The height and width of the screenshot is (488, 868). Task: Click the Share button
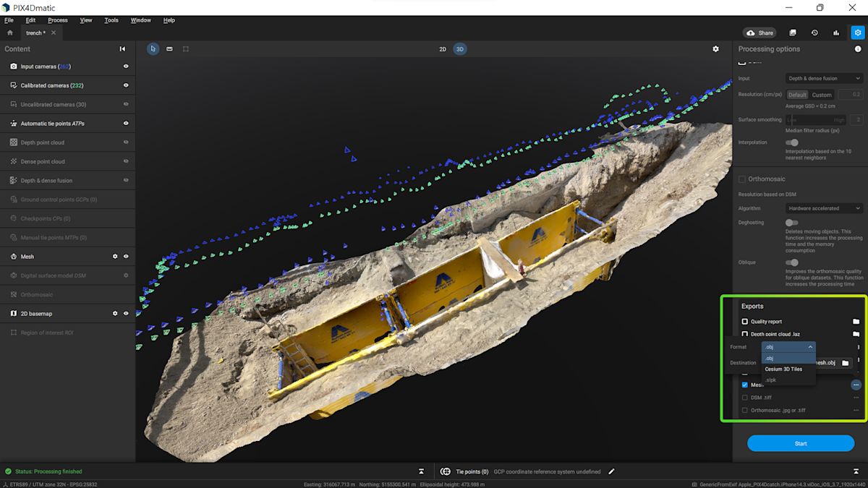tap(759, 33)
